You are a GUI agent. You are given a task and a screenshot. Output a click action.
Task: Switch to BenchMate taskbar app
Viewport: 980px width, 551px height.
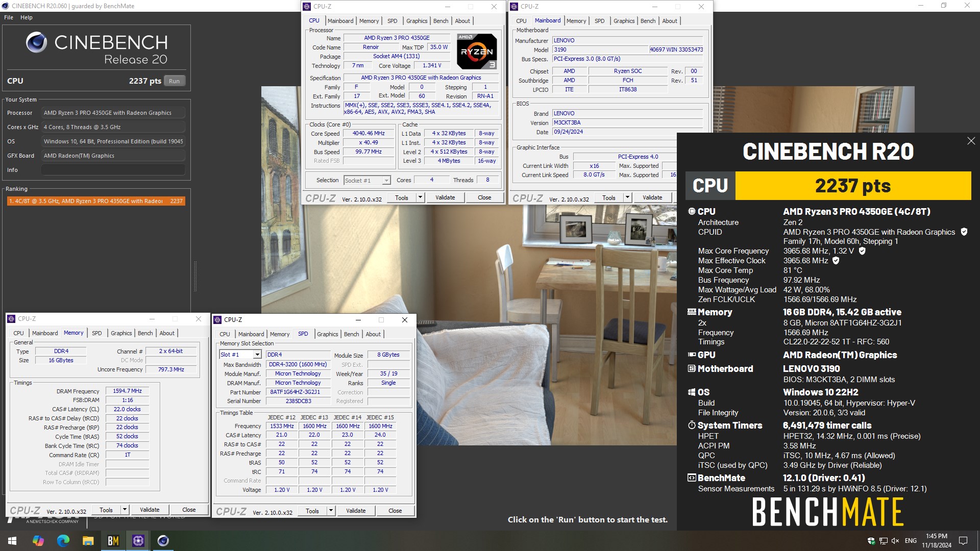click(x=113, y=541)
